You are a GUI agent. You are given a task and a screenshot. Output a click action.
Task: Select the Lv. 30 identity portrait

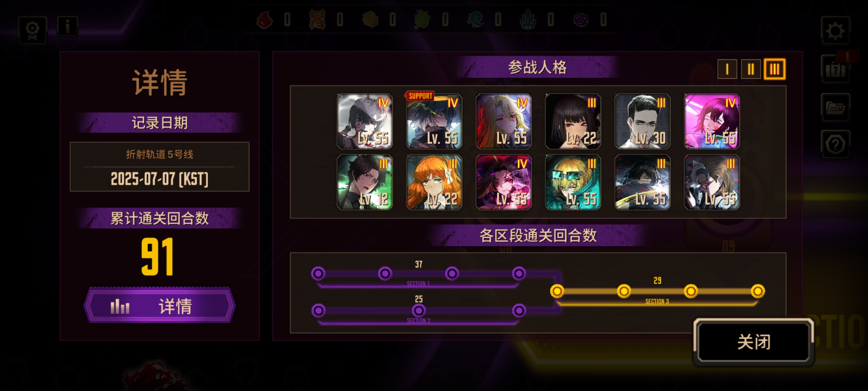click(x=642, y=121)
